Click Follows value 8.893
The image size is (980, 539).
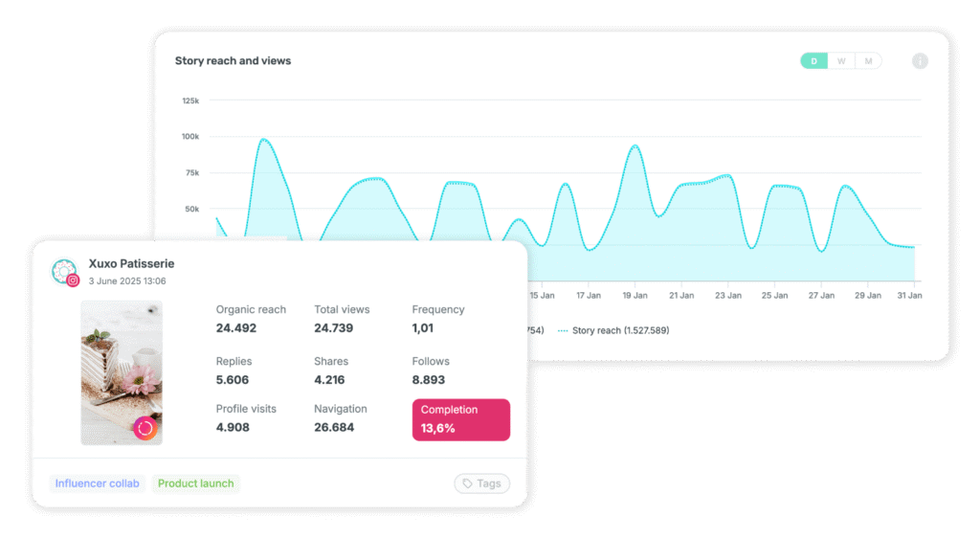click(429, 380)
